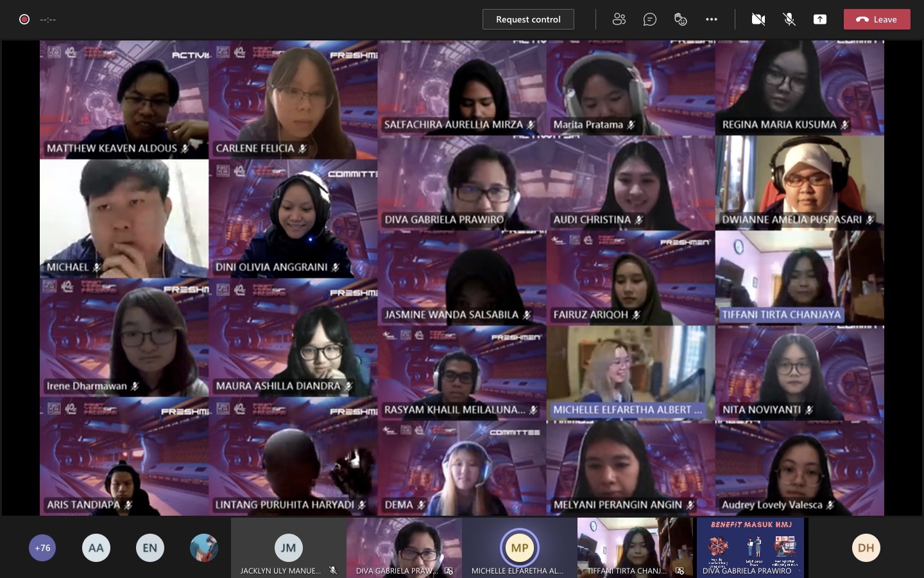Click the AA participant avatar
This screenshot has height=578, width=924.
pyautogui.click(x=96, y=548)
